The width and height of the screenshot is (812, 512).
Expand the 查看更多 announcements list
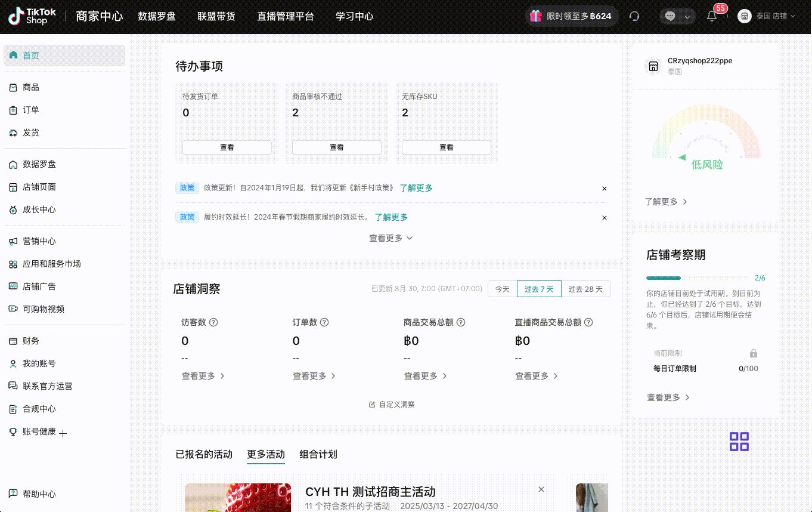coord(390,238)
